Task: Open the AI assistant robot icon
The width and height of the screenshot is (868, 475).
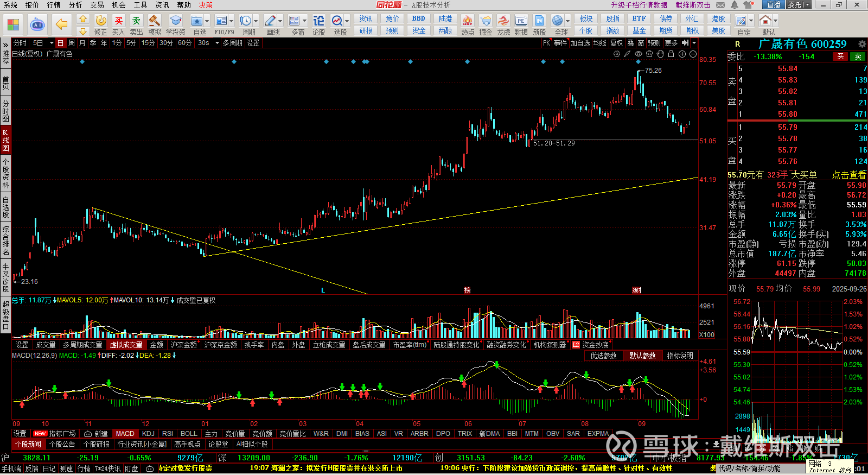Action: coord(37,25)
